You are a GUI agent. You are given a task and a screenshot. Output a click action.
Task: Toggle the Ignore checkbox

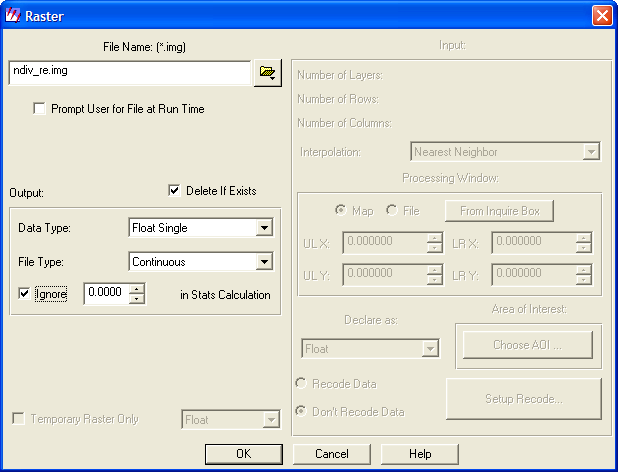(x=25, y=294)
